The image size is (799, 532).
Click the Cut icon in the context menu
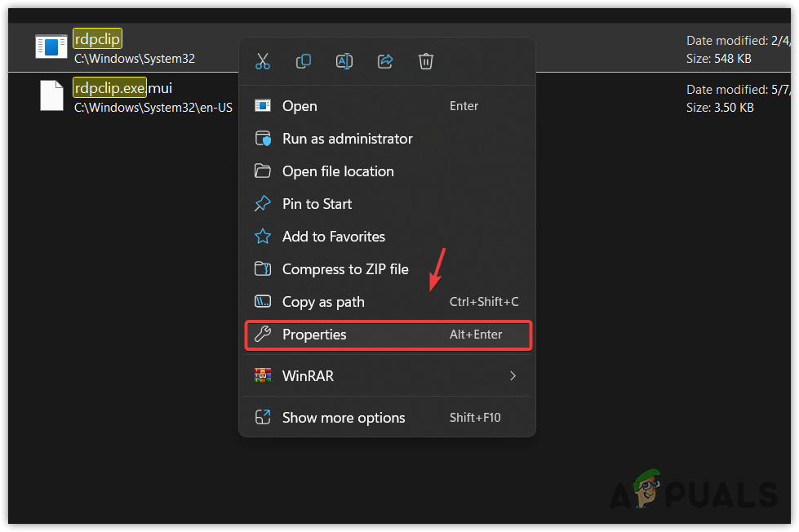262,61
